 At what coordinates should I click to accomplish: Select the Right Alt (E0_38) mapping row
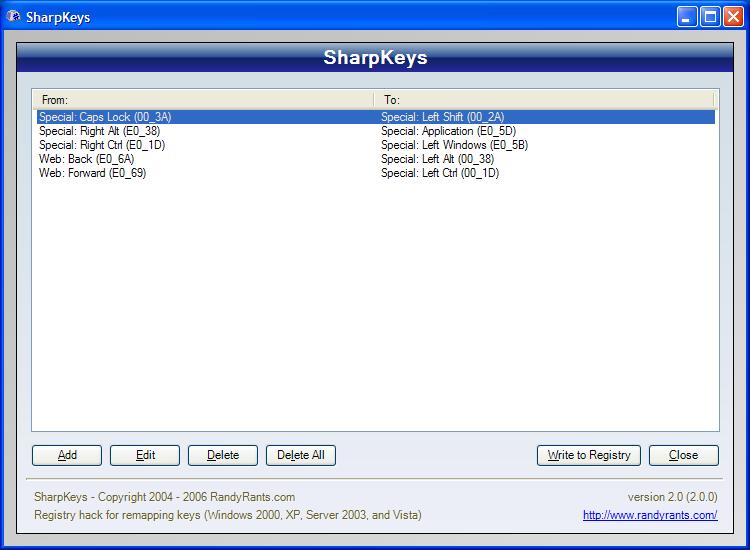(376, 131)
